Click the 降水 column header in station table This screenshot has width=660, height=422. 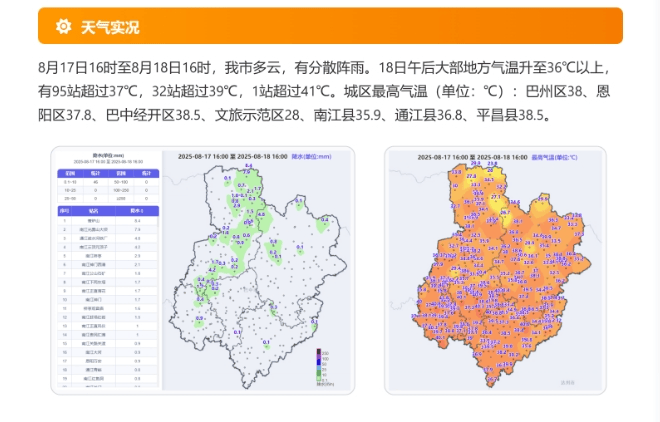coord(137,211)
